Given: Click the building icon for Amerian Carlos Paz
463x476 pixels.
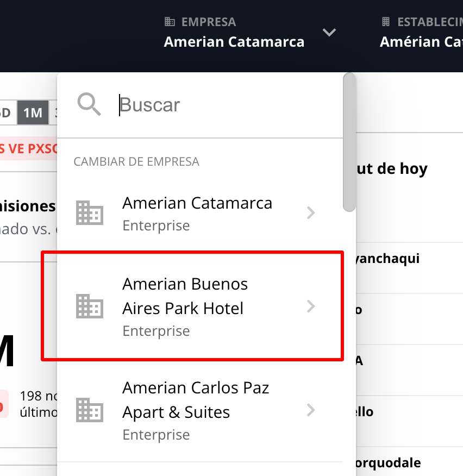Looking at the screenshot, I should point(90,410).
